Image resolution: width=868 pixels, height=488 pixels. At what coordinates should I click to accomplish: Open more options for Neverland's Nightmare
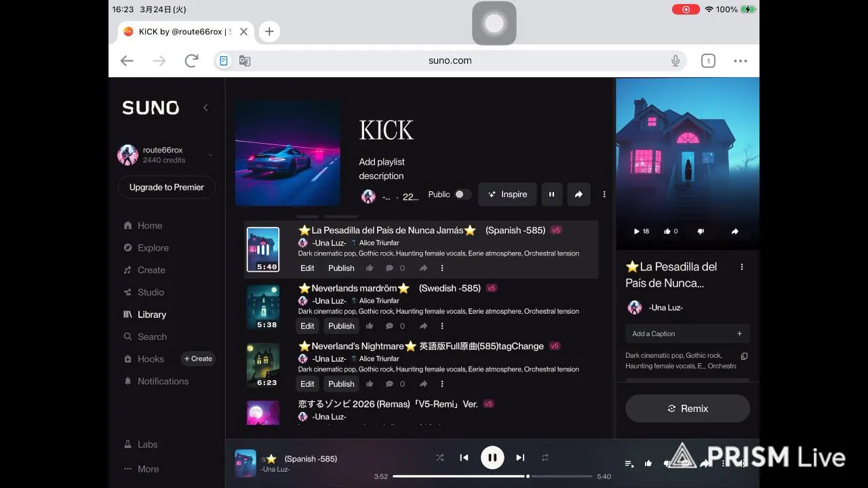pyautogui.click(x=442, y=384)
